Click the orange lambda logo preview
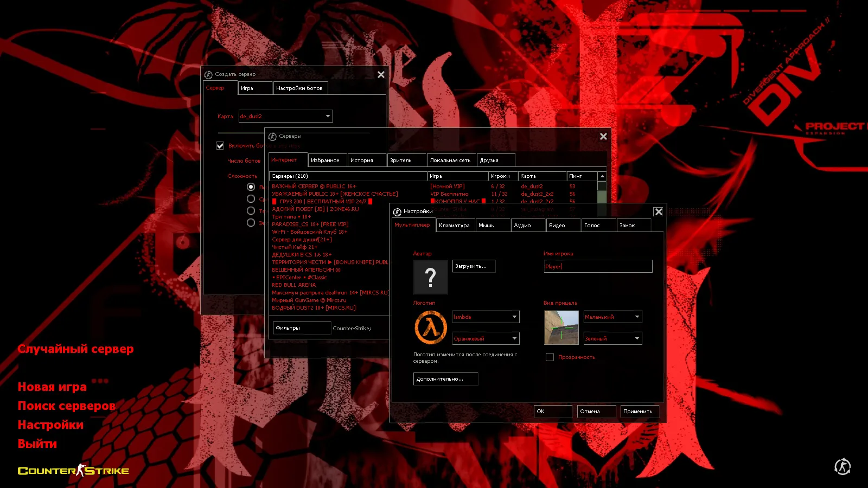The image size is (868, 488). [431, 328]
